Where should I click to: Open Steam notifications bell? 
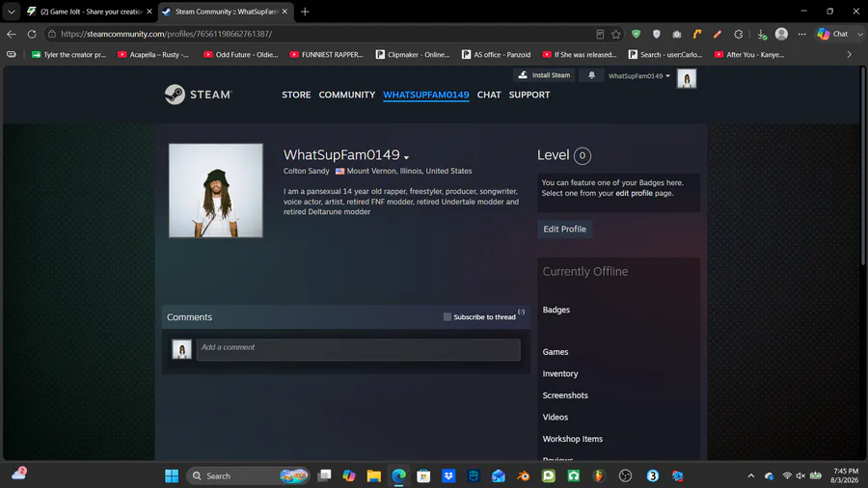pos(591,75)
